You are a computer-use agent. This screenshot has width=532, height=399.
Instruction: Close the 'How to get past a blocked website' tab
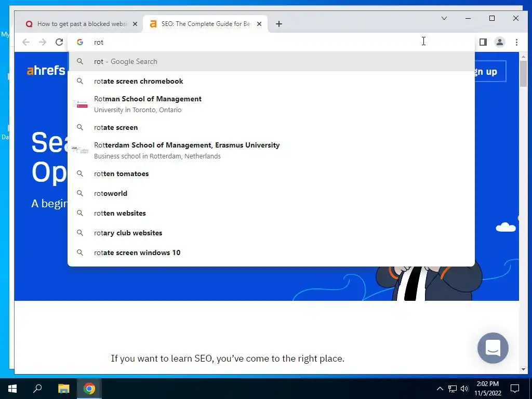(x=135, y=24)
